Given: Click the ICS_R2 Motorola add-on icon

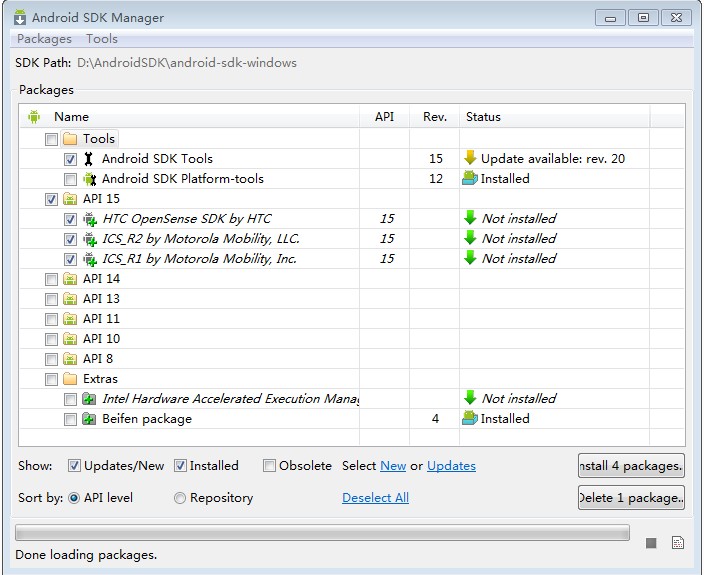Looking at the screenshot, I should (90, 239).
